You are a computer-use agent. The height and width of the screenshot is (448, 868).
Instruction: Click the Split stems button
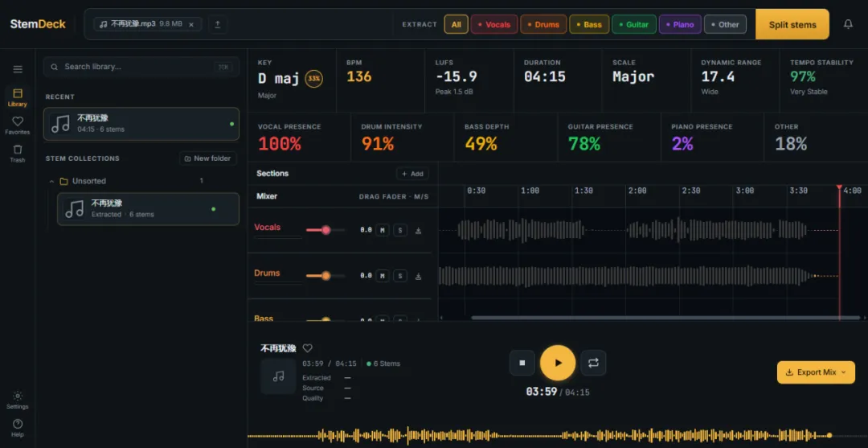pos(792,24)
